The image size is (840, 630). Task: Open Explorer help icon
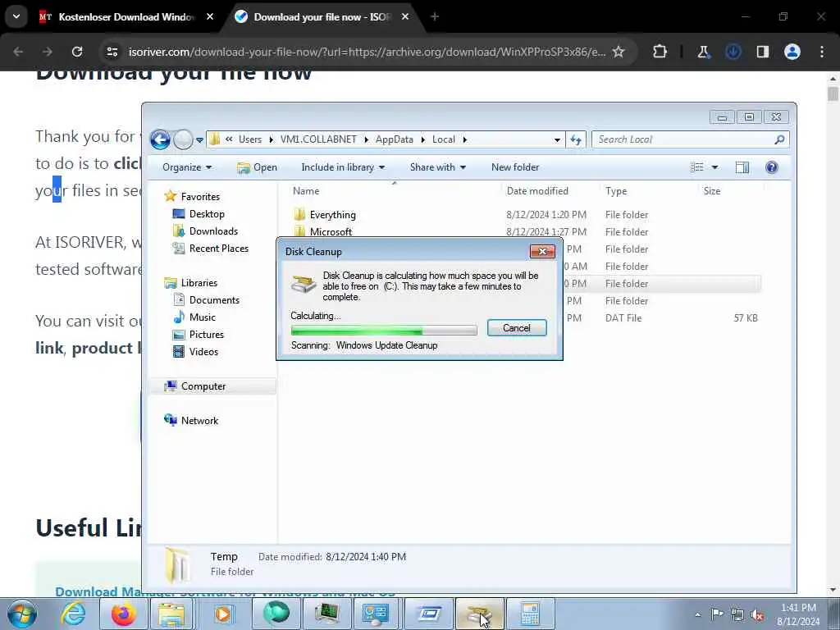point(771,167)
